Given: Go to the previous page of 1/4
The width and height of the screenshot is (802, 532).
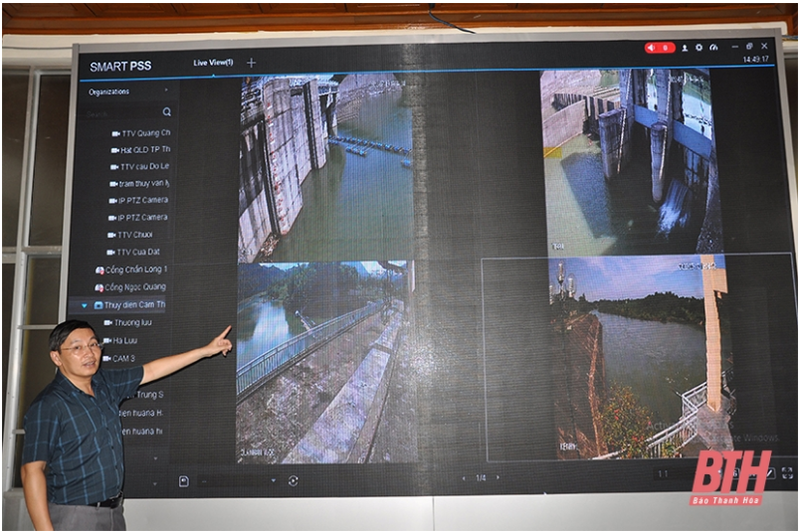Looking at the screenshot, I should [x=464, y=478].
